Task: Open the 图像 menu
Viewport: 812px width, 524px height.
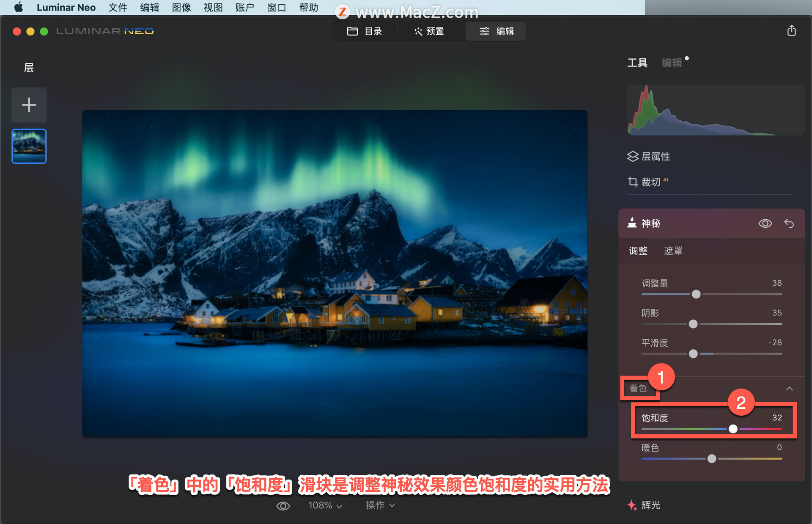Action: (181, 7)
